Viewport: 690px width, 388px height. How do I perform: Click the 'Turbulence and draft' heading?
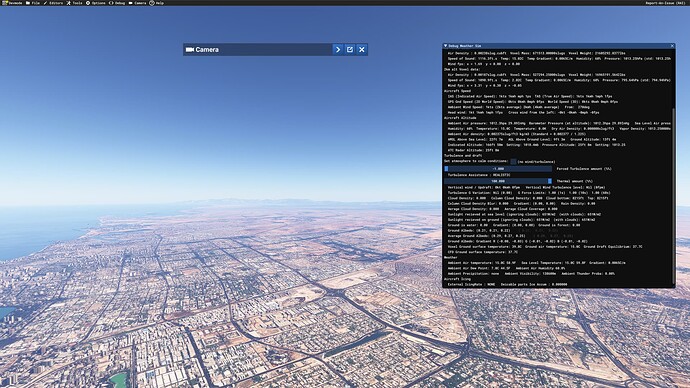[463, 155]
